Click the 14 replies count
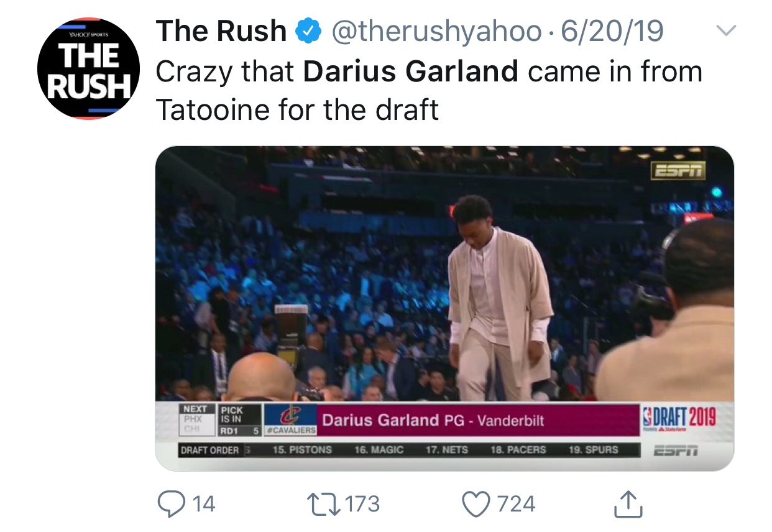This screenshot has height=532, width=772. coord(204,504)
